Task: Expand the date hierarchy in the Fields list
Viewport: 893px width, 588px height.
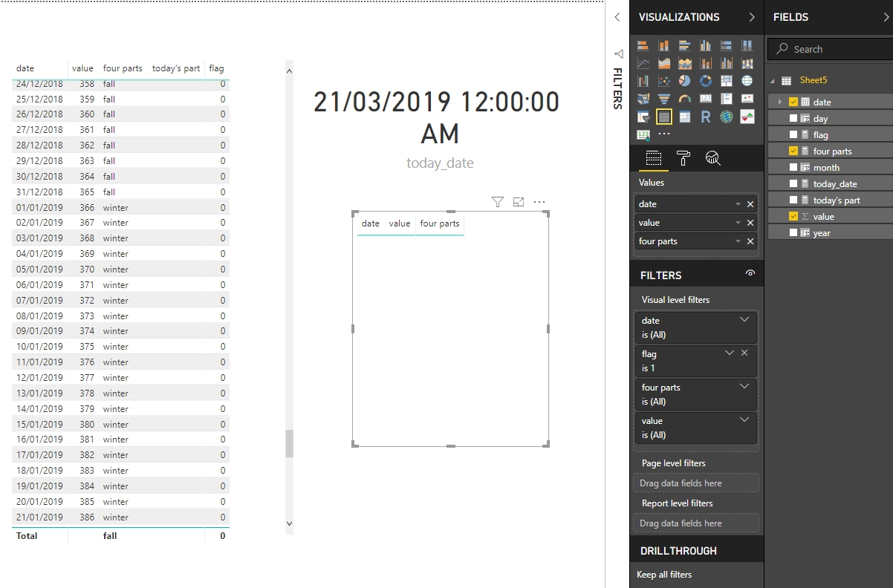Action: 780,102
